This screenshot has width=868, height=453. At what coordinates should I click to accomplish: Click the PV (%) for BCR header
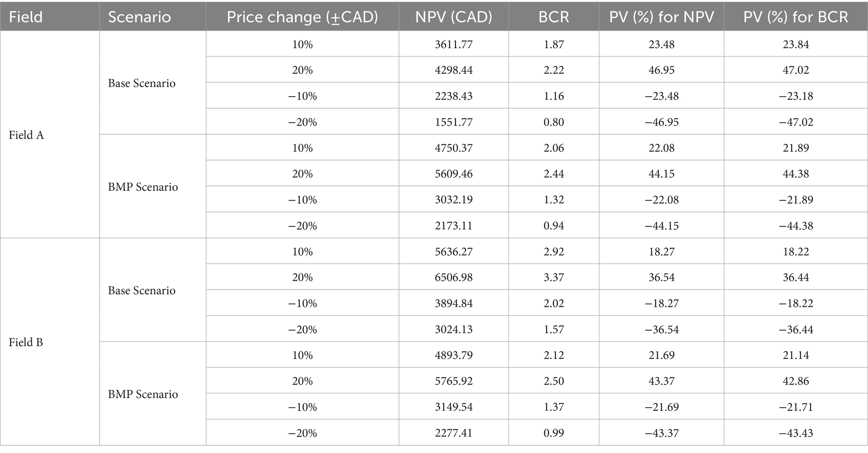click(796, 17)
